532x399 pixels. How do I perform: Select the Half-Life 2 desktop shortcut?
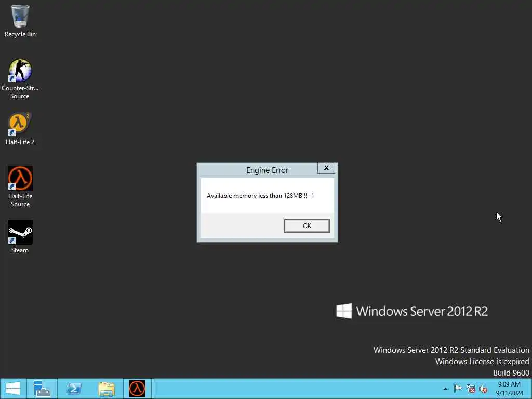(20, 129)
